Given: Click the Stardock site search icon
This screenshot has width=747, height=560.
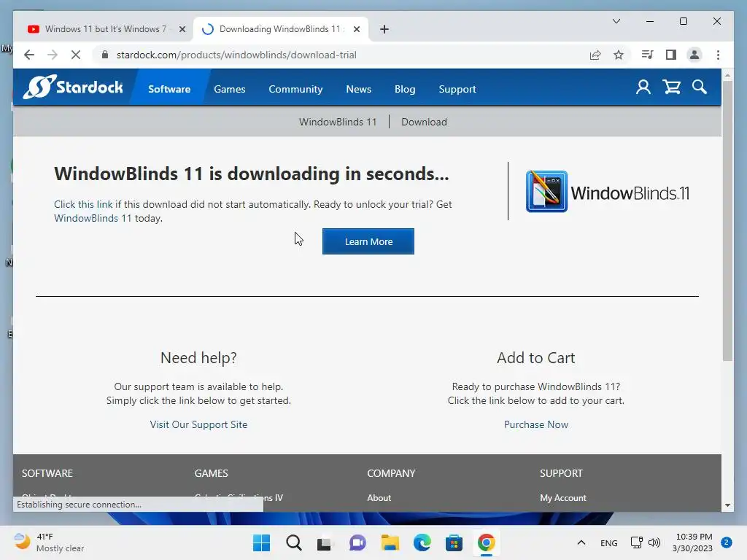Looking at the screenshot, I should point(700,87).
